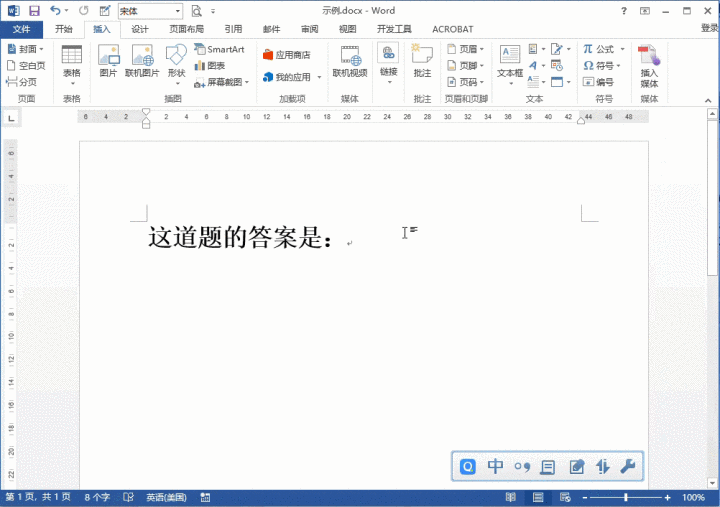Switch to the 设计 Design tab
Viewport: 720px width, 507px height.
pyautogui.click(x=140, y=29)
